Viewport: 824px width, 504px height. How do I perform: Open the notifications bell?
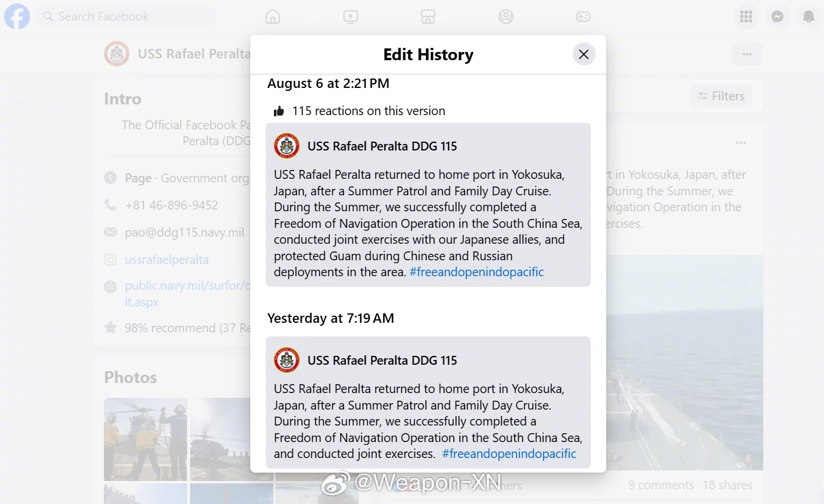pos(809,17)
